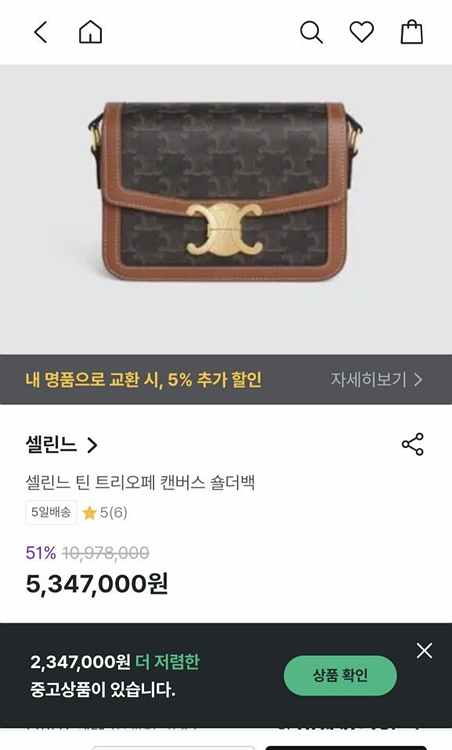Tap the 2,347,000원 더 저렴한 used-item text
The image size is (452, 750).
pyautogui.click(x=115, y=662)
